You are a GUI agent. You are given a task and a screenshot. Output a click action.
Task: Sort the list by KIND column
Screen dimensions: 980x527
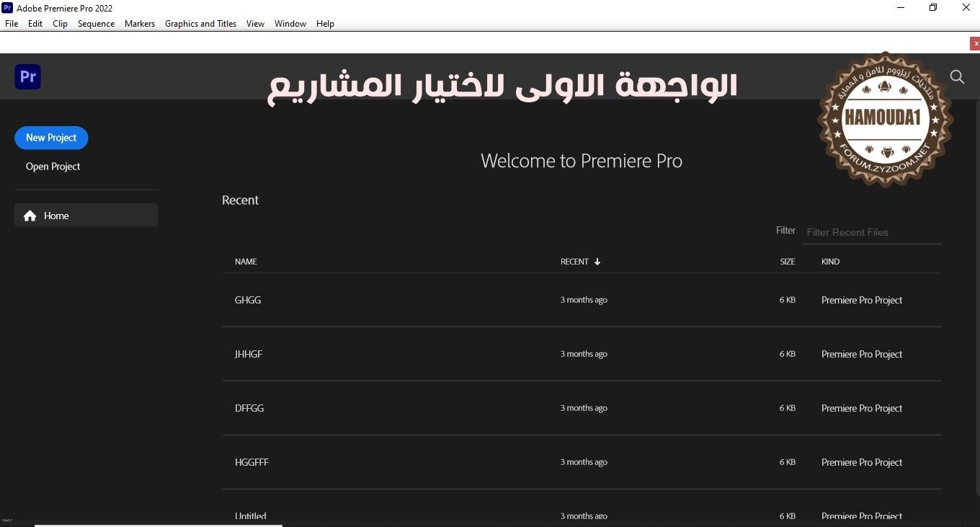(x=830, y=262)
